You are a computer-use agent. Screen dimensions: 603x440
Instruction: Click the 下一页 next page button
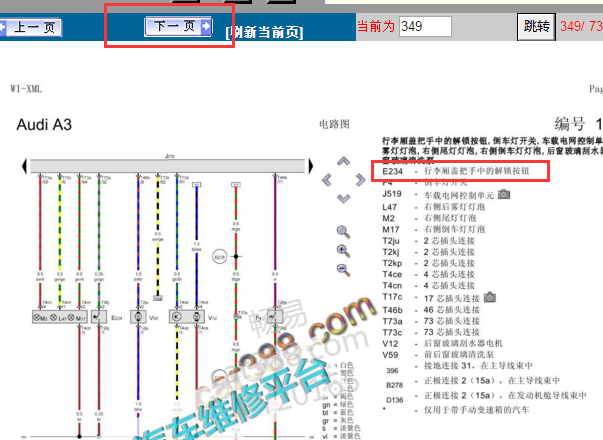point(178,27)
